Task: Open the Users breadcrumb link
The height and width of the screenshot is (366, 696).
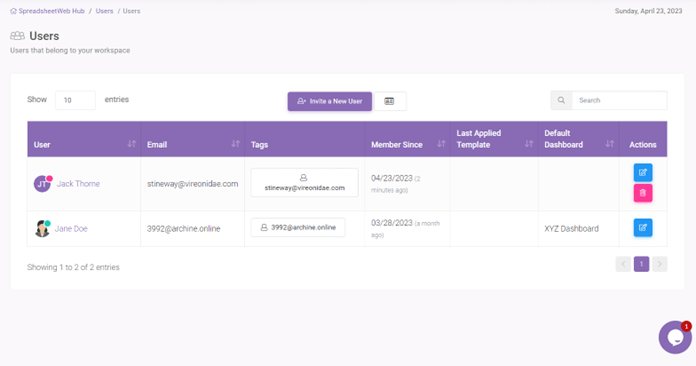Action: (x=104, y=11)
